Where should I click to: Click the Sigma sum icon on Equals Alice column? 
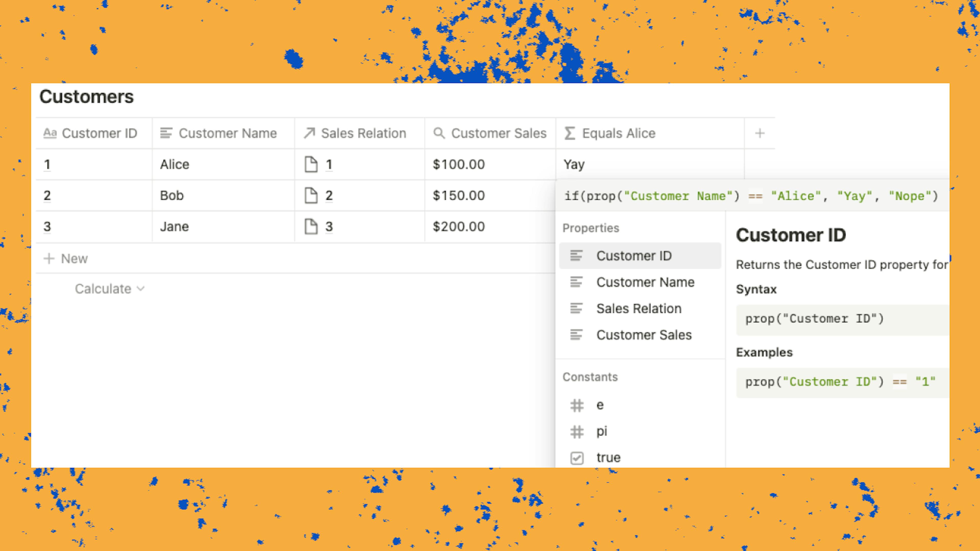[x=570, y=133]
